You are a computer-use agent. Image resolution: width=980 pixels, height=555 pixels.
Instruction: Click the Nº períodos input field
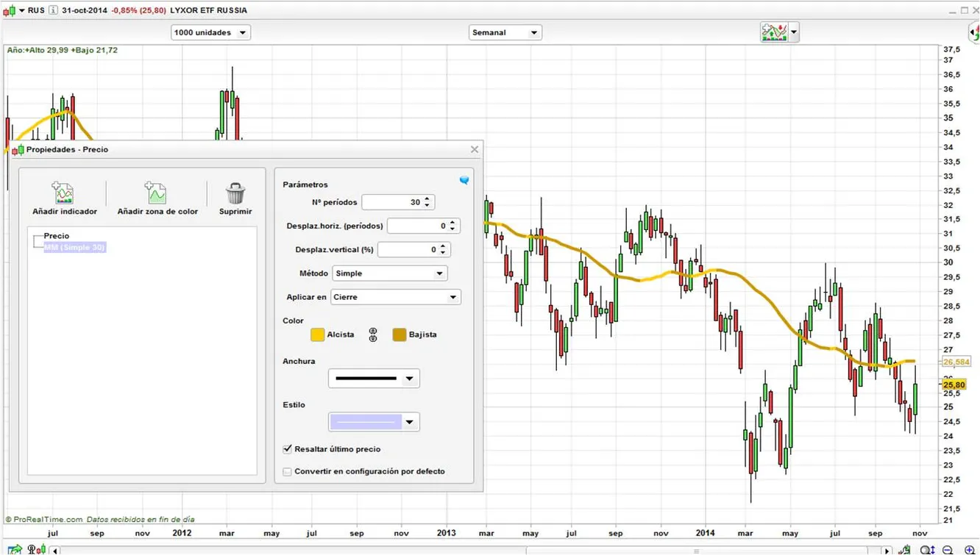[392, 202]
